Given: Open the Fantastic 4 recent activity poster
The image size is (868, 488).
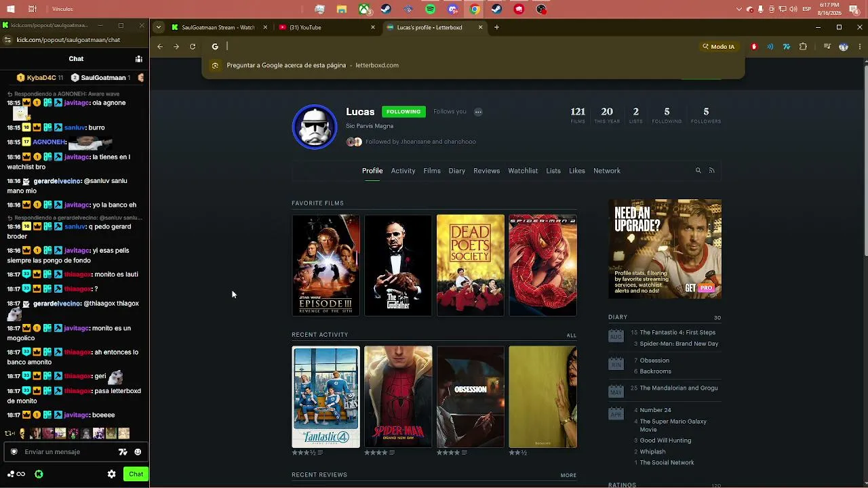Looking at the screenshot, I should point(326,397).
